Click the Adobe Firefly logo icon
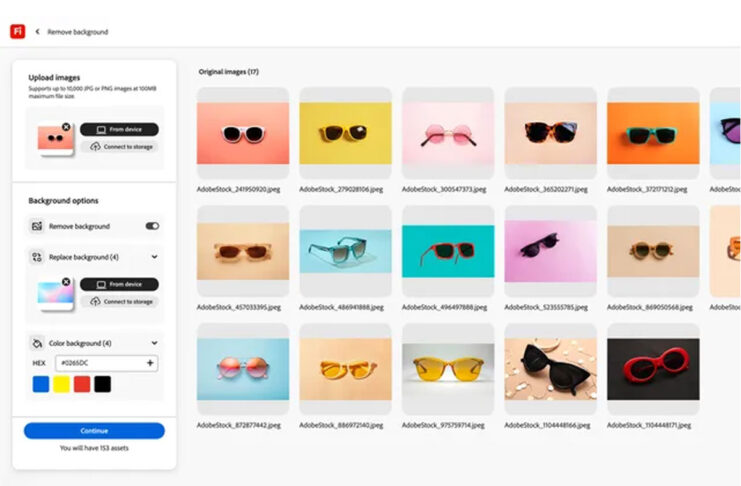This screenshot has width=741, height=486. [x=17, y=31]
